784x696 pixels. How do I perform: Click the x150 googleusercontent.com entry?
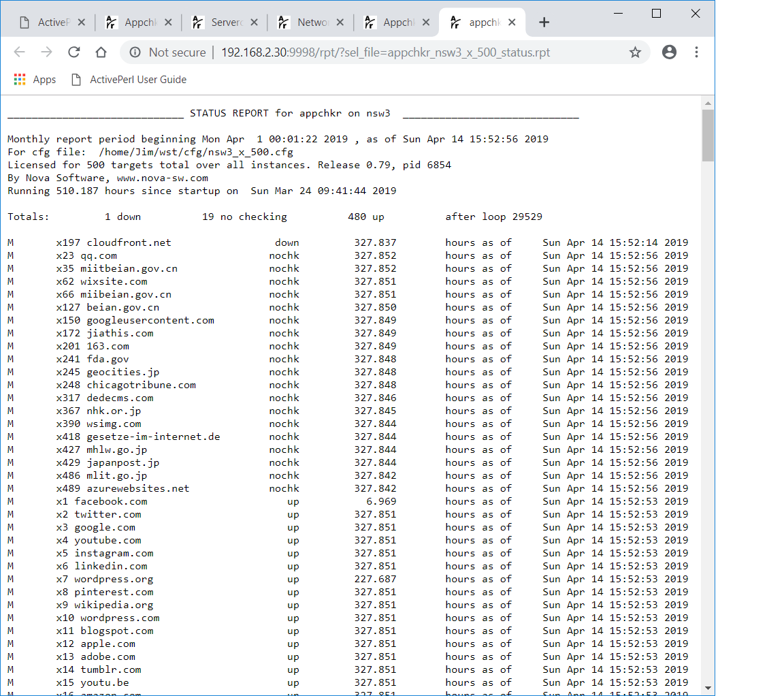135,320
